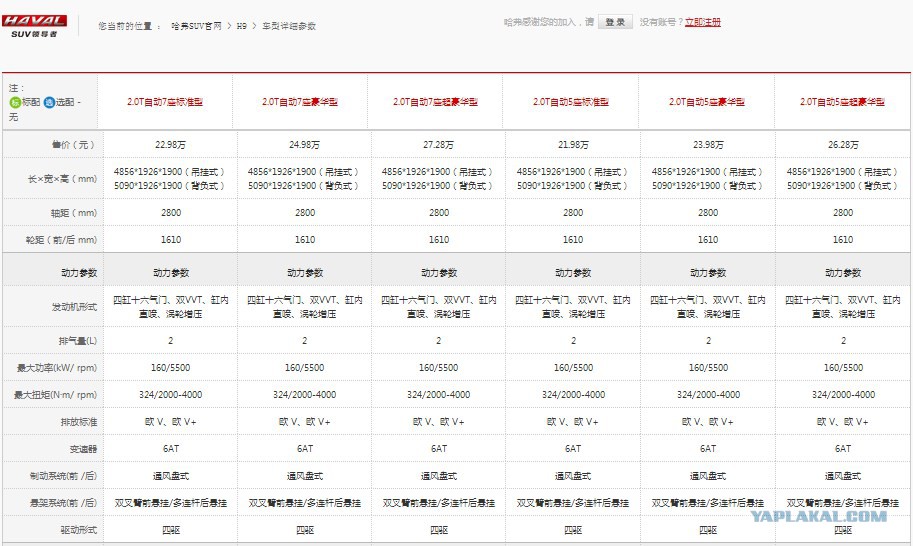Click the 24.98万 price cell

pyautogui.click(x=304, y=145)
